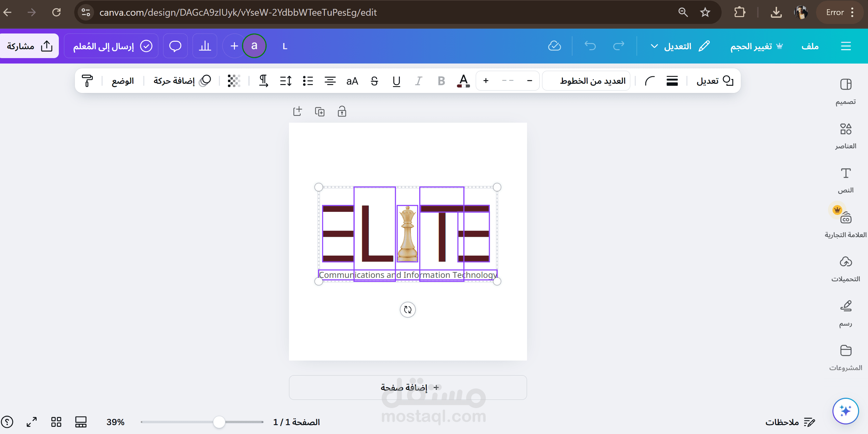Click the rotate handle below the logo
This screenshot has height=434, width=868.
tap(408, 310)
